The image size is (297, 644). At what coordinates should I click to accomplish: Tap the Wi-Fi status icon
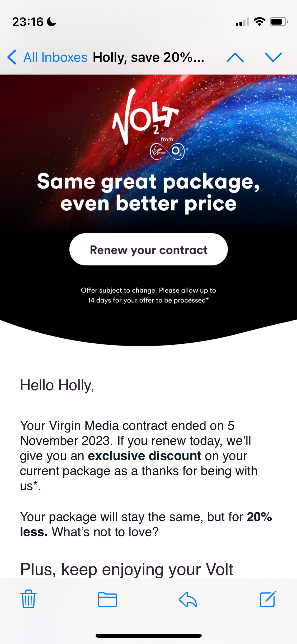260,22
